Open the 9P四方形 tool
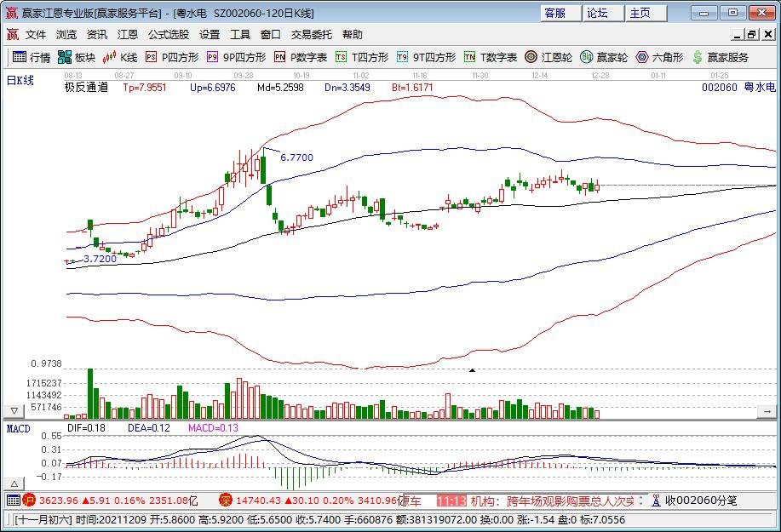The image size is (781, 532). point(237,57)
